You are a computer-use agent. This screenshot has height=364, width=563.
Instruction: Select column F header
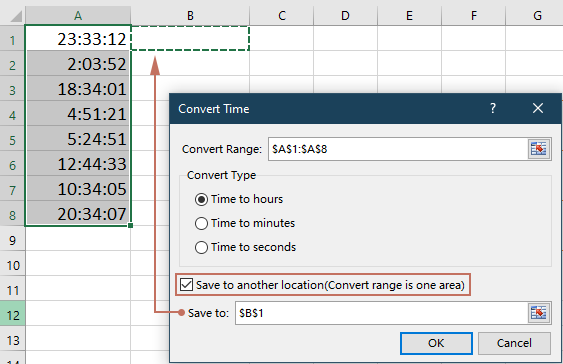coord(474,16)
